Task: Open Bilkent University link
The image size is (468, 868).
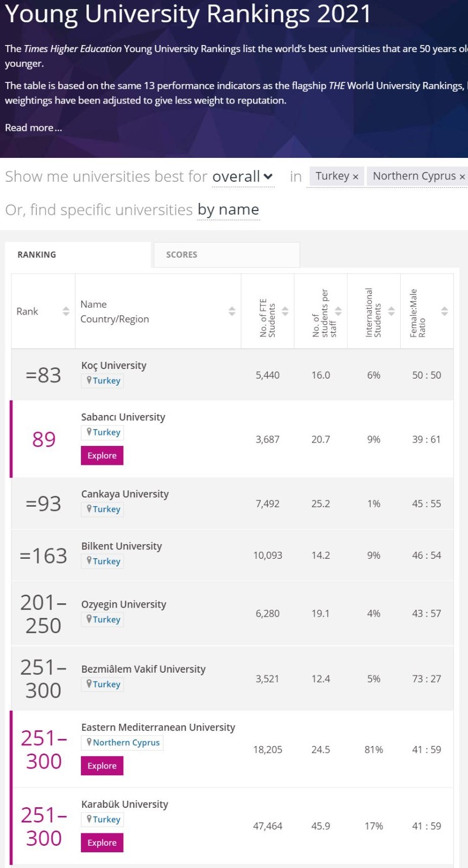Action: point(122,546)
